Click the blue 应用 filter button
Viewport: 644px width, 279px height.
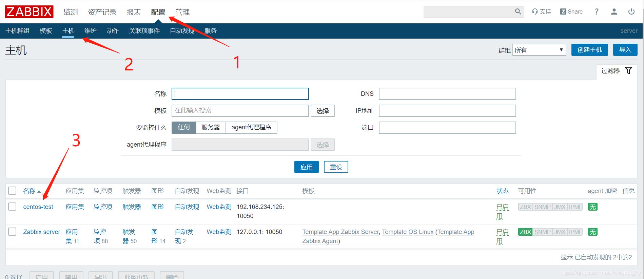(x=307, y=167)
